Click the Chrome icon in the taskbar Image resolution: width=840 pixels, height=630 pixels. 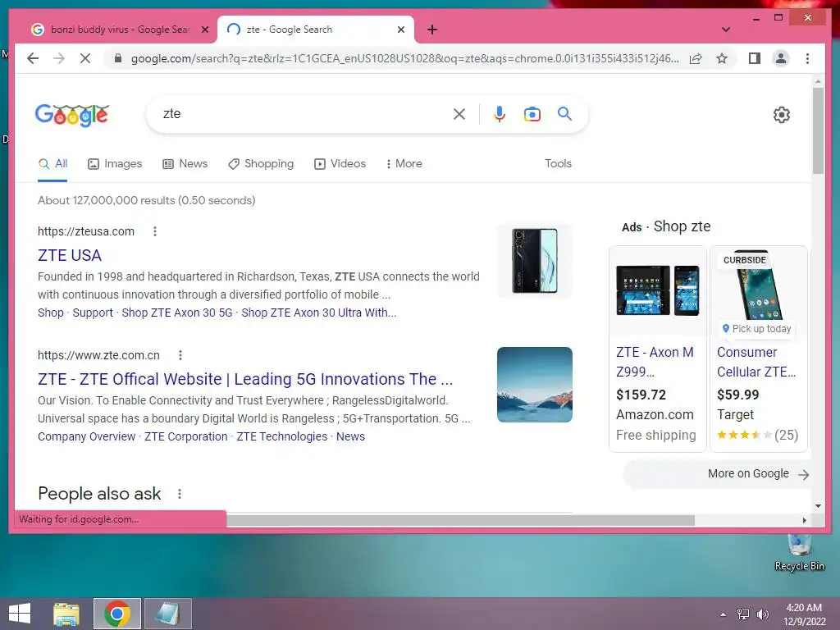117,614
